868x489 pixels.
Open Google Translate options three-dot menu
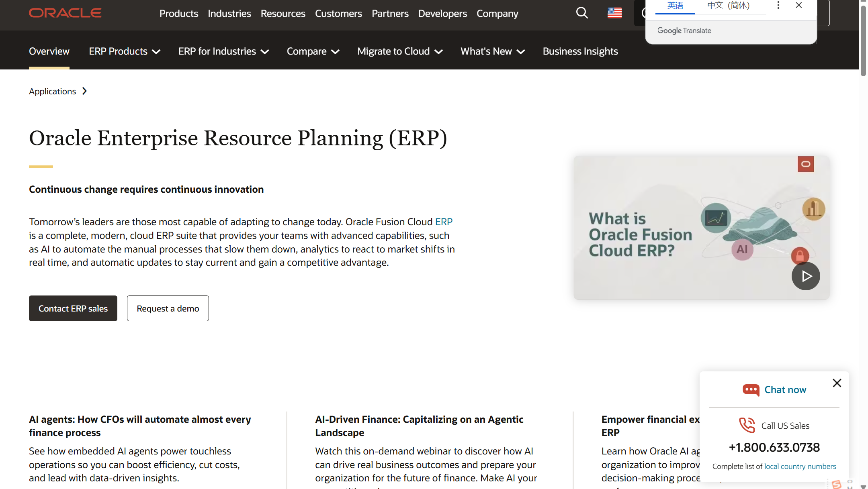(x=778, y=5)
